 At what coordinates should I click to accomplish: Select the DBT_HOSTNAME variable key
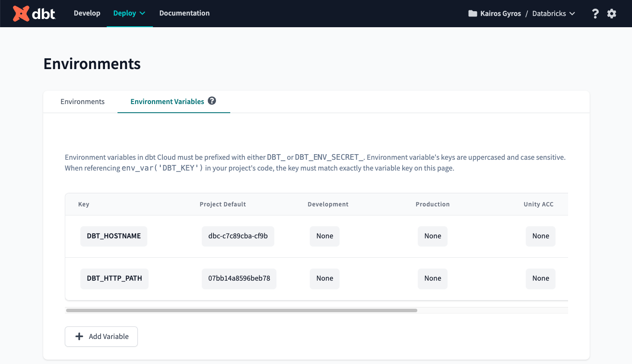click(x=114, y=236)
